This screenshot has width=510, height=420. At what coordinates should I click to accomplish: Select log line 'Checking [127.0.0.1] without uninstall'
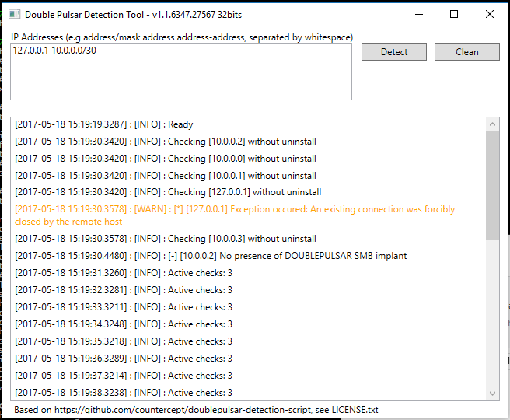[168, 192]
